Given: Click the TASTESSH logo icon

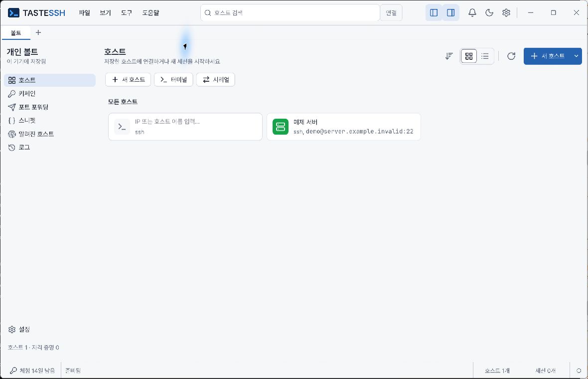Looking at the screenshot, I should tap(13, 13).
